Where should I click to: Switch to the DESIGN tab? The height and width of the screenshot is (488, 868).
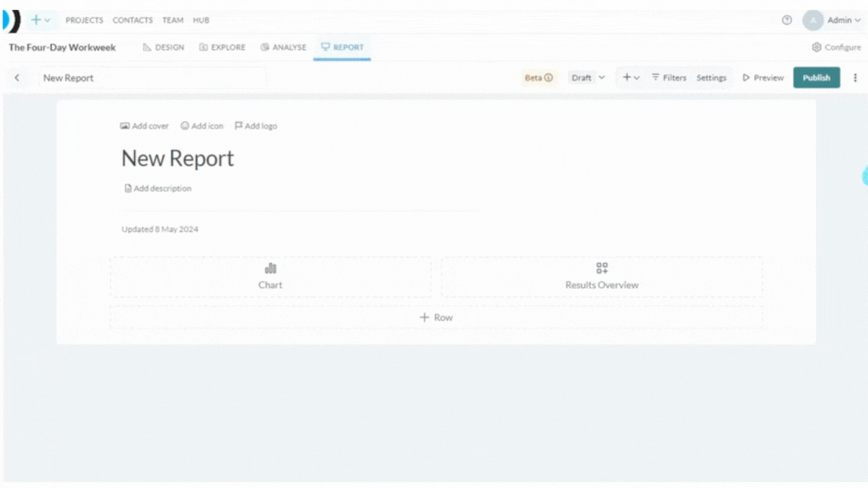click(164, 47)
